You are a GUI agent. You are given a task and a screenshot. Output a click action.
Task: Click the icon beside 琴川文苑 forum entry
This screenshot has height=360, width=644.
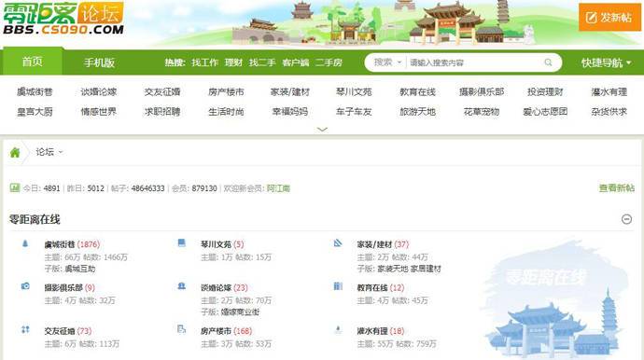coord(182,242)
